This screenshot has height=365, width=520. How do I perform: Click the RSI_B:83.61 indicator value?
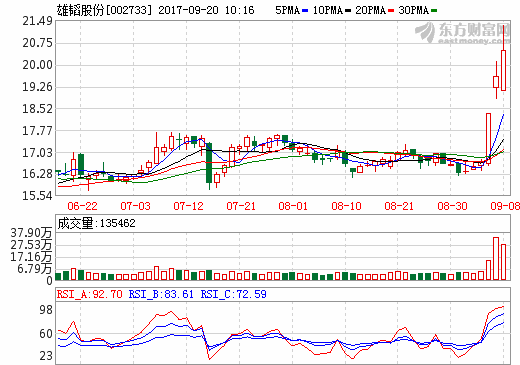[x=161, y=294]
